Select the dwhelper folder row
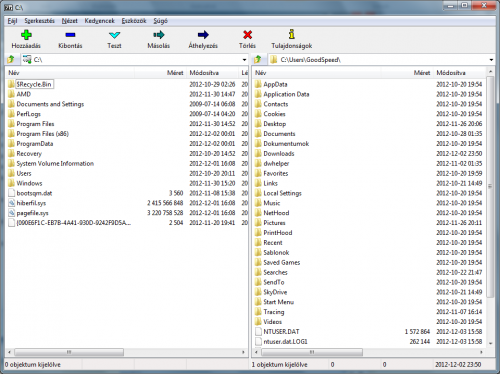 (370, 163)
